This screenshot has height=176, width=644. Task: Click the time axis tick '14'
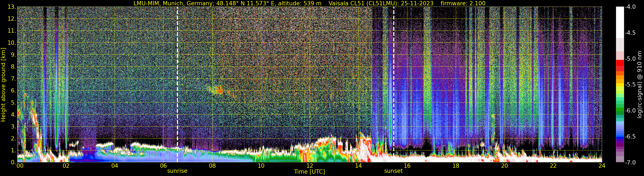358,166
